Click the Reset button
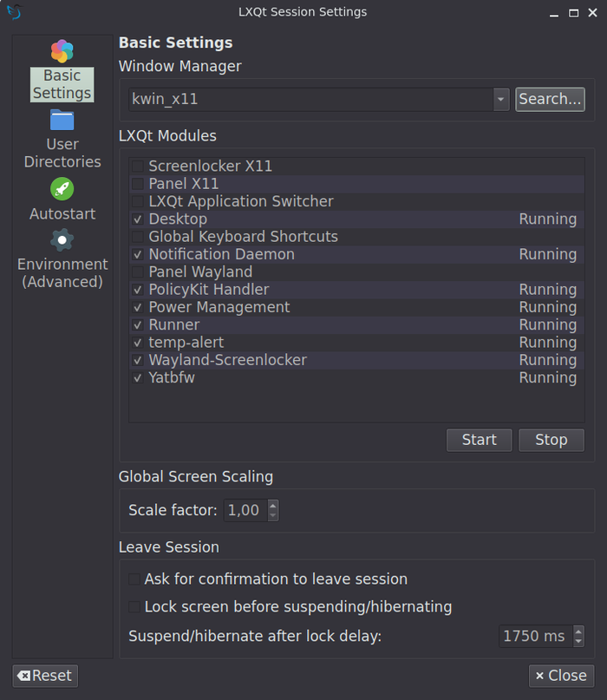Screen dimensions: 607x700 45,676
